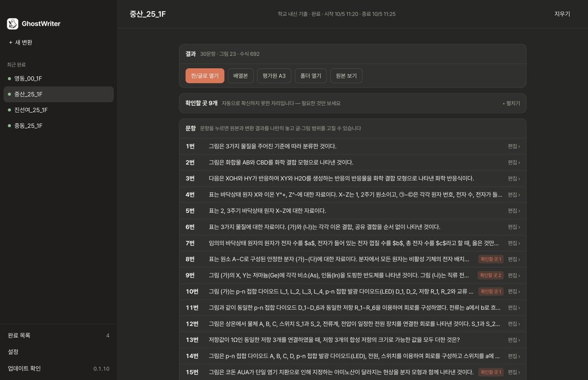Click the 폴더 열기 button

[311, 76]
